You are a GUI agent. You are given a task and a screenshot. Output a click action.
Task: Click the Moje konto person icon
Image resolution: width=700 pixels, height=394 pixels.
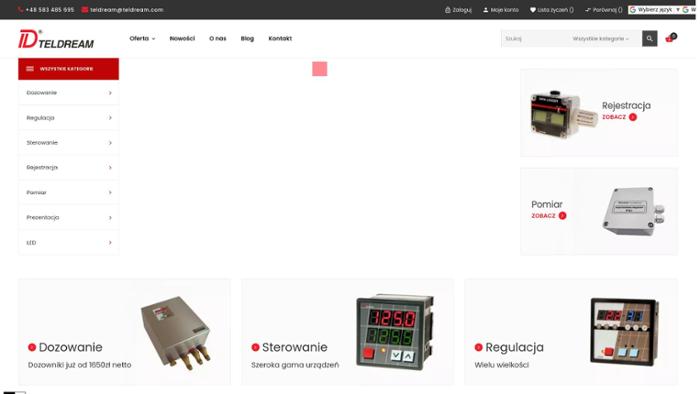point(486,9)
